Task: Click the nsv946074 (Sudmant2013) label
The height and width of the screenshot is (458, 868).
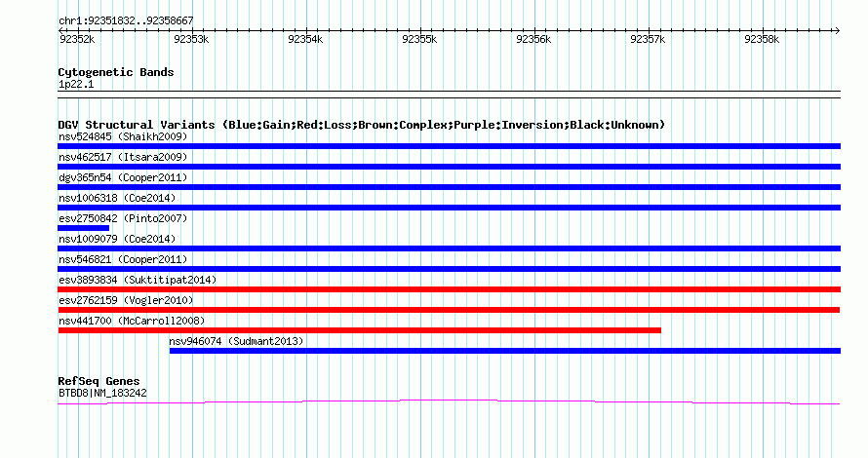Action: 236,341
